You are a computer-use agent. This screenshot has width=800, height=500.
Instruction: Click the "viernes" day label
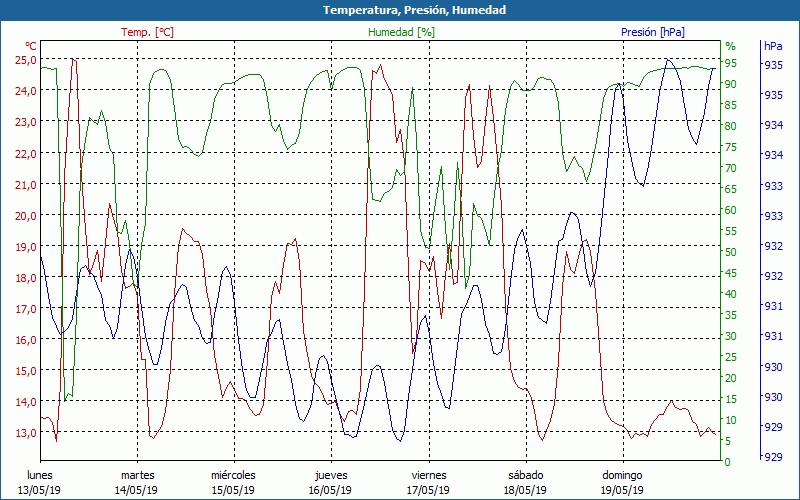429,475
